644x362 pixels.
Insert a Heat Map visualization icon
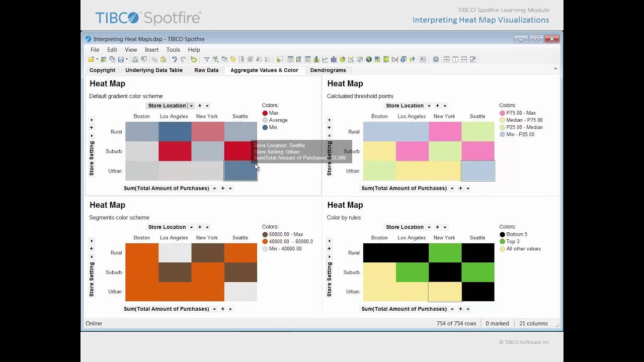pyautogui.click(x=386, y=59)
